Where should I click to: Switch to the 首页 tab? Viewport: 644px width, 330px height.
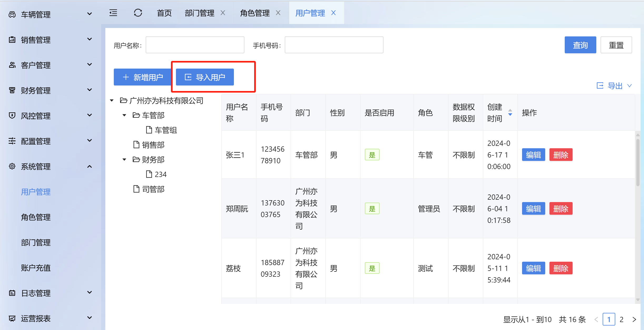(x=164, y=13)
